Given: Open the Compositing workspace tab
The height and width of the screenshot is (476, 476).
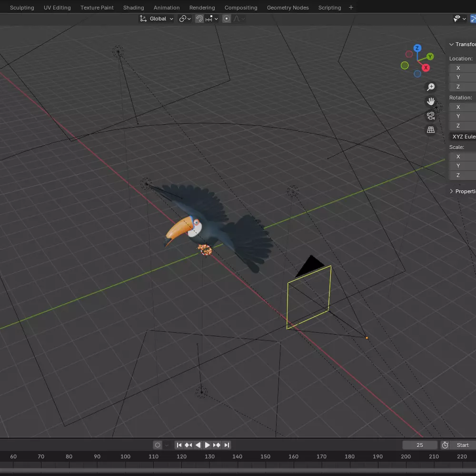Looking at the screenshot, I should click(241, 8).
